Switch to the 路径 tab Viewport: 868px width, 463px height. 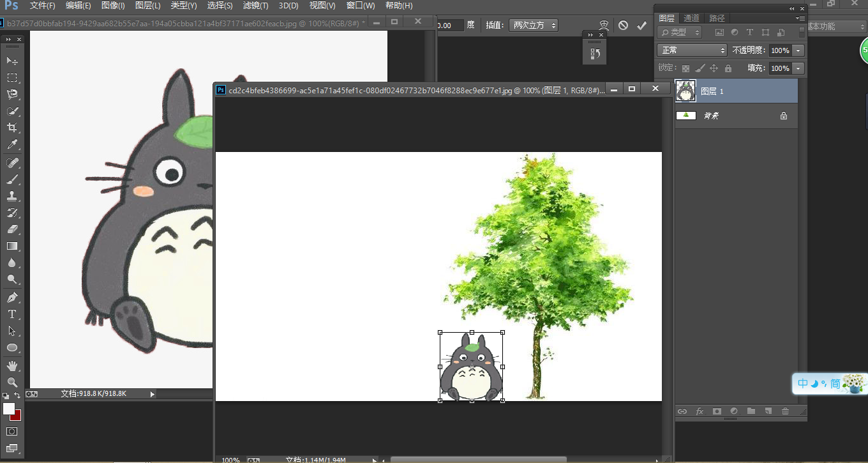pyautogui.click(x=717, y=18)
